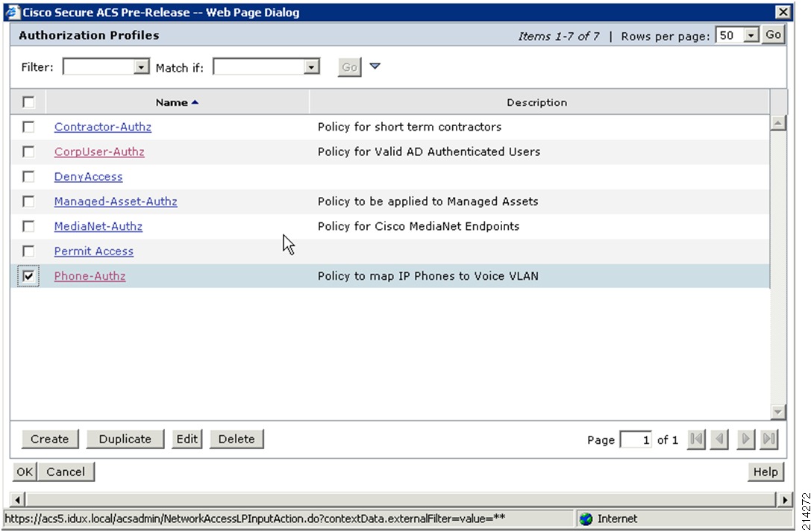The image size is (811, 532).
Task: Open the Phone-Authz profile link
Action: click(x=90, y=275)
